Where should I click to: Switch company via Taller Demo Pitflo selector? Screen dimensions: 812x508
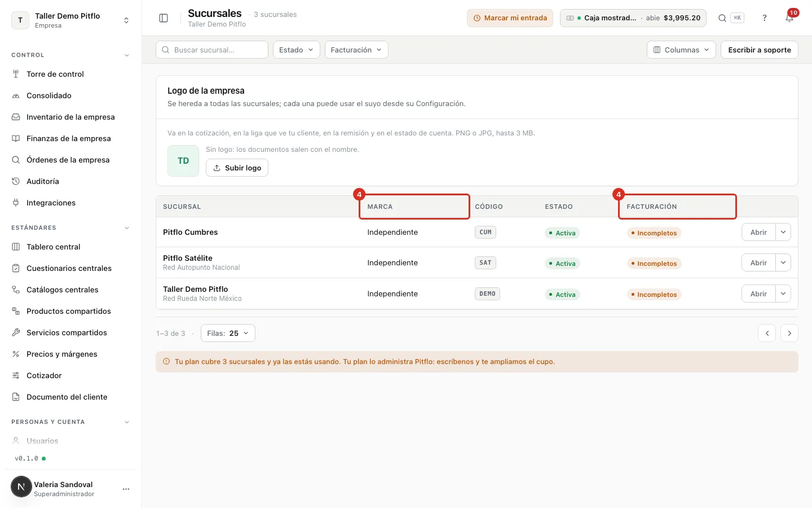point(70,20)
